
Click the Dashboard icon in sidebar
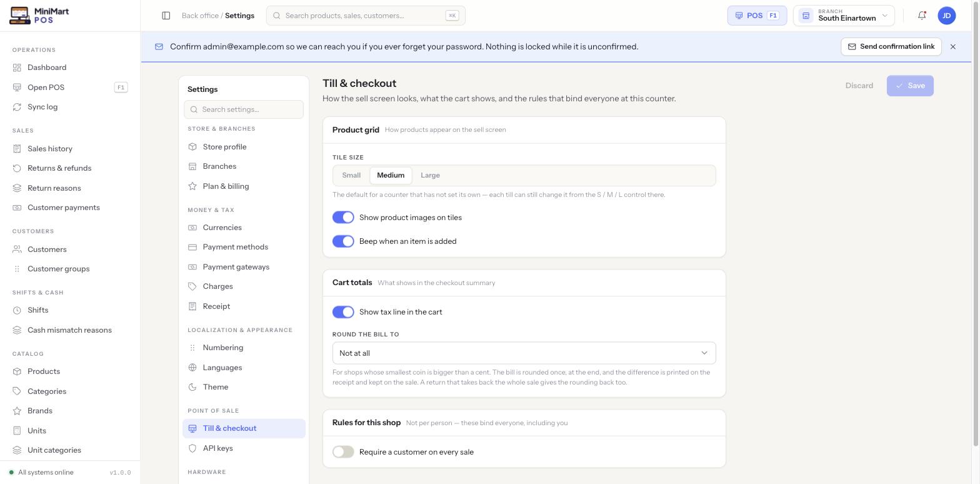pos(17,68)
